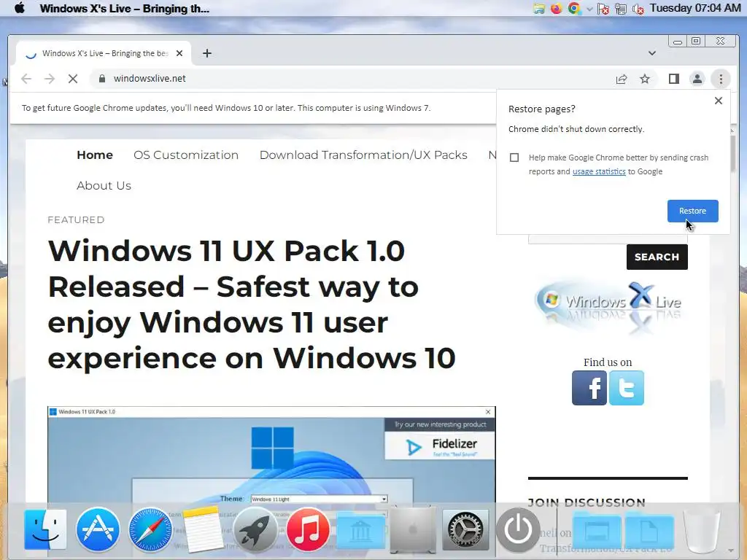747x560 pixels.
Task: Open the Home menu item
Action: pyautogui.click(x=95, y=155)
